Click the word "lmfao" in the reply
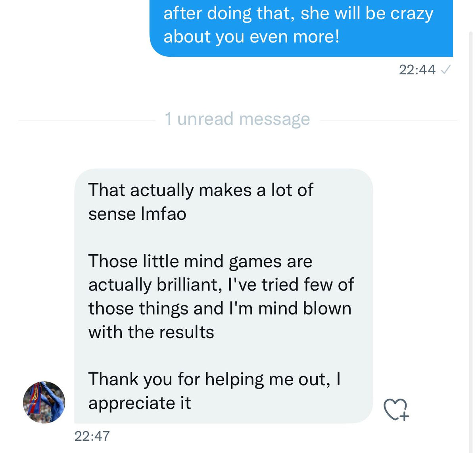476x453 pixels. [x=163, y=214]
